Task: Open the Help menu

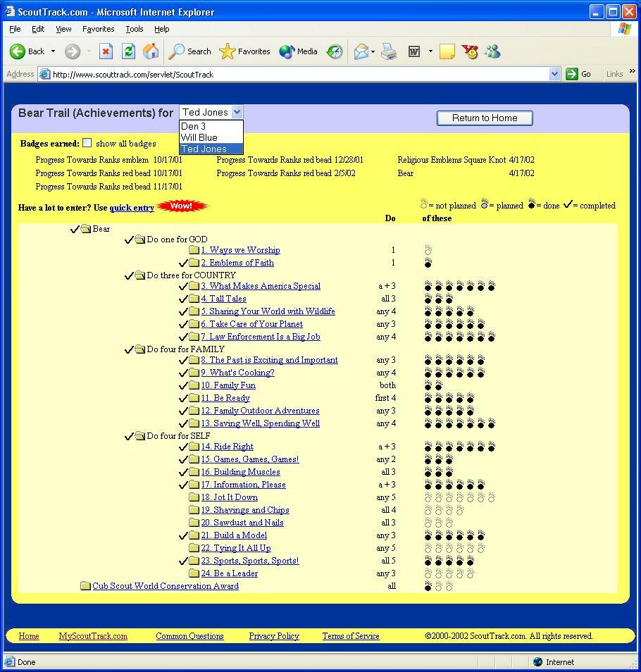Action: click(x=162, y=29)
